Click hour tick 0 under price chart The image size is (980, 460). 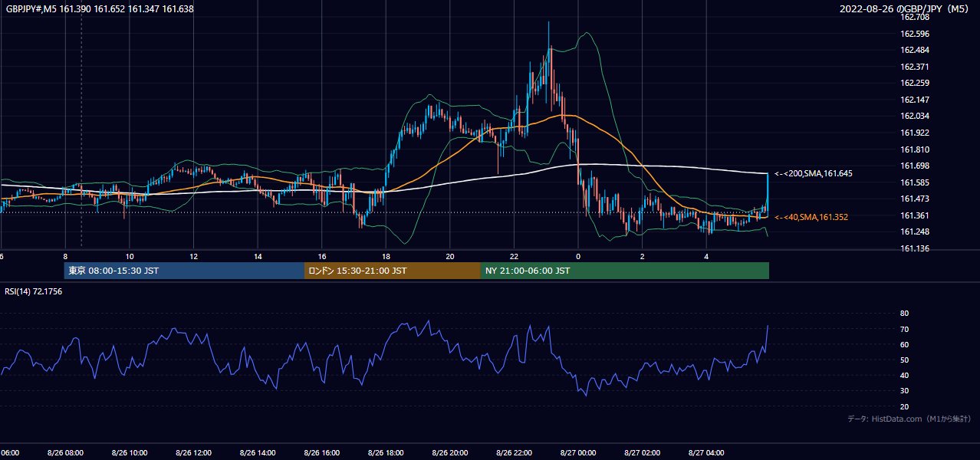(578, 256)
